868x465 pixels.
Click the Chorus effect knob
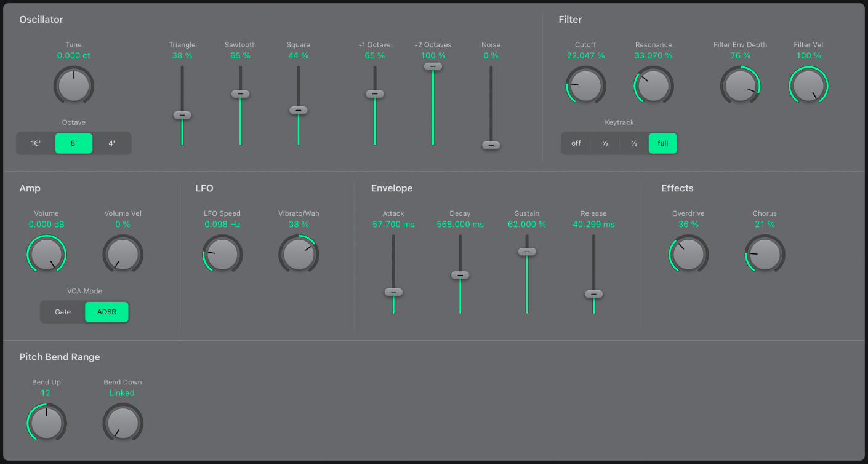pyautogui.click(x=765, y=254)
